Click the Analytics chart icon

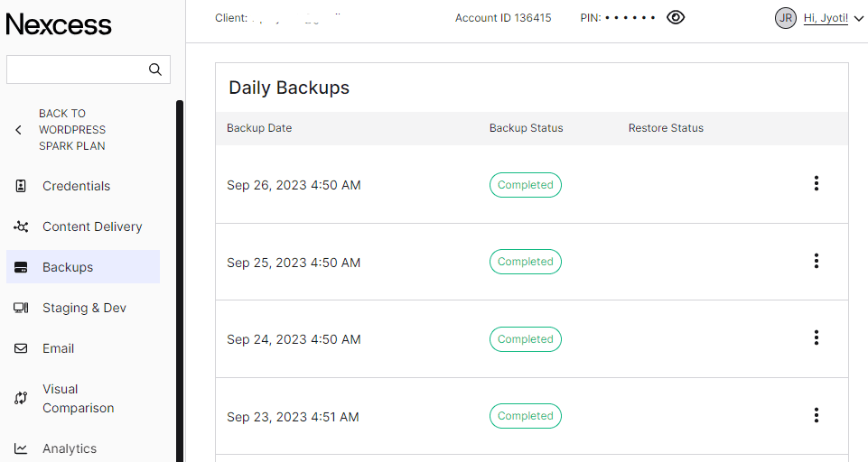pyautogui.click(x=21, y=448)
